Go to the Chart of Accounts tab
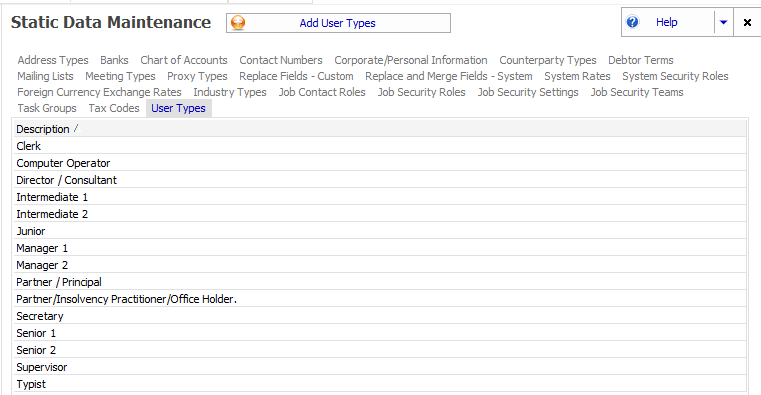This screenshot has width=761, height=395. (184, 60)
